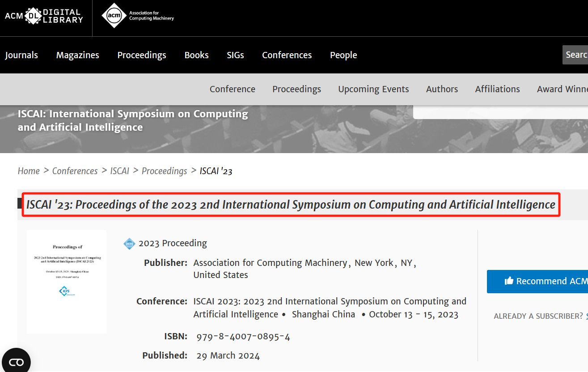Click the round icon in bottom-left corner
Viewport: 588px width, 372px height.
pos(16,362)
